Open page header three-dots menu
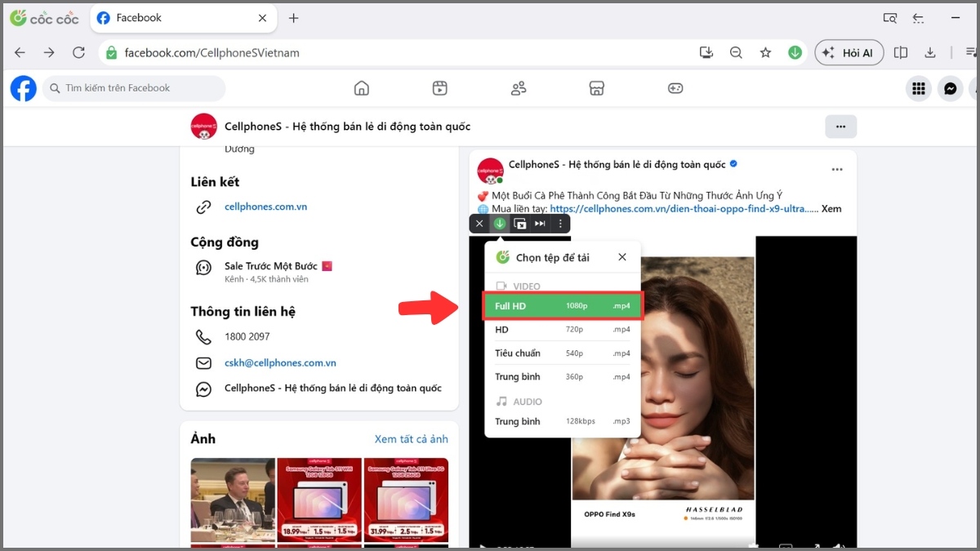 point(840,127)
